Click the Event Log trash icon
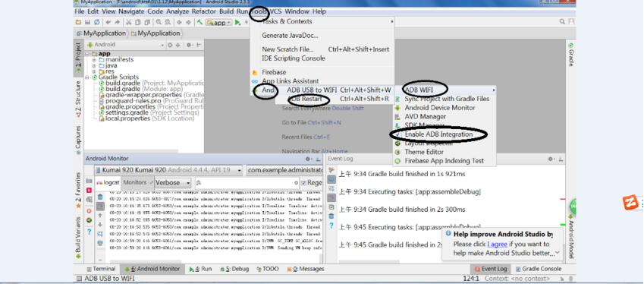The image size is (644, 284). coord(331,216)
